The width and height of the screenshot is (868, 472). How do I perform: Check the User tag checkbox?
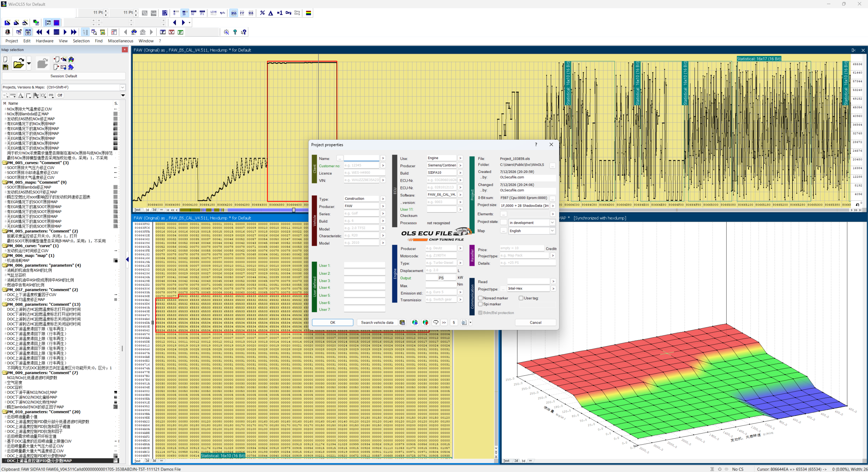521,298
